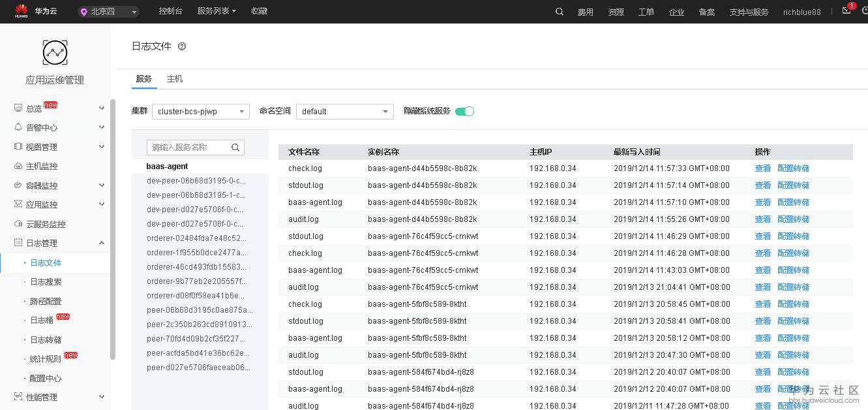Screen dimensions: 868x410
Task: Click the 最新写入时间 column header
Action: [x=636, y=152]
